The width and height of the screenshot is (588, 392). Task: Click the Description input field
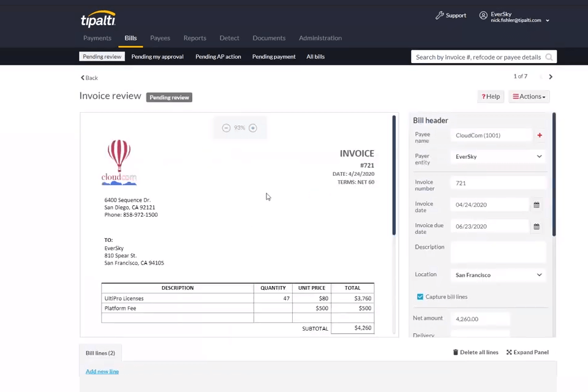(x=497, y=252)
